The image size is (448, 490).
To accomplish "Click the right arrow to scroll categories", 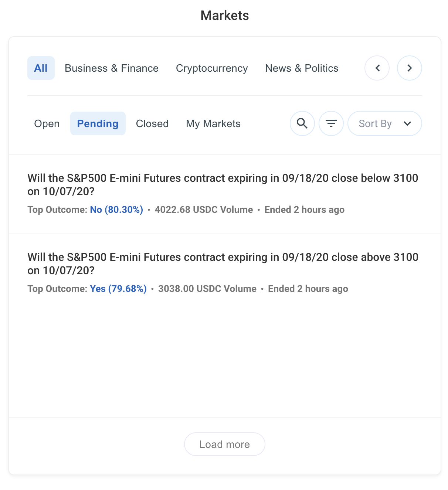I will click(409, 68).
